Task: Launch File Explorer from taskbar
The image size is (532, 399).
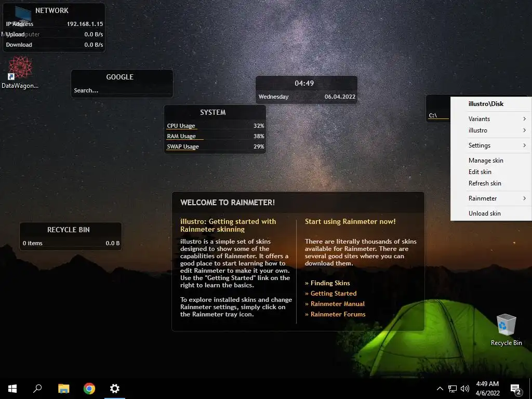Action: pyautogui.click(x=63, y=389)
